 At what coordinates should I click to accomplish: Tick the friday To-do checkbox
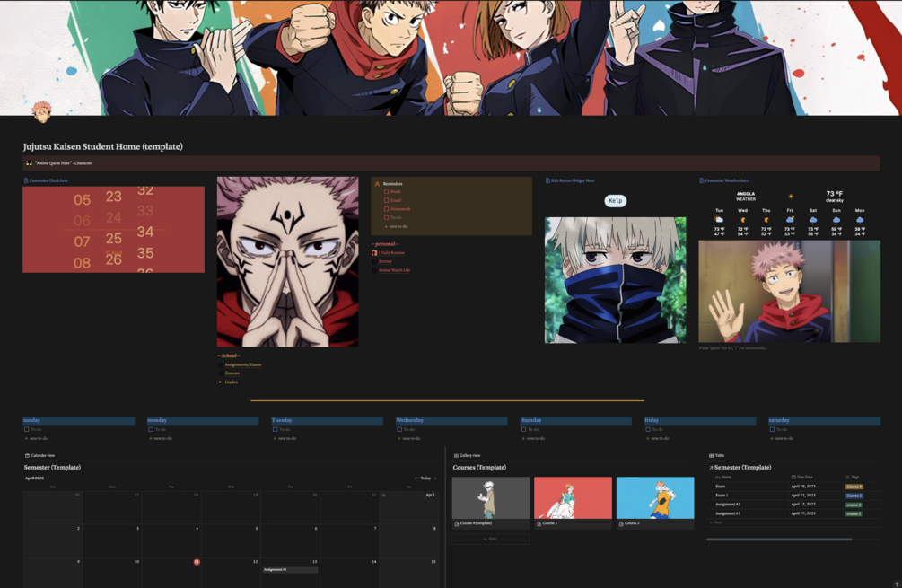click(x=648, y=429)
